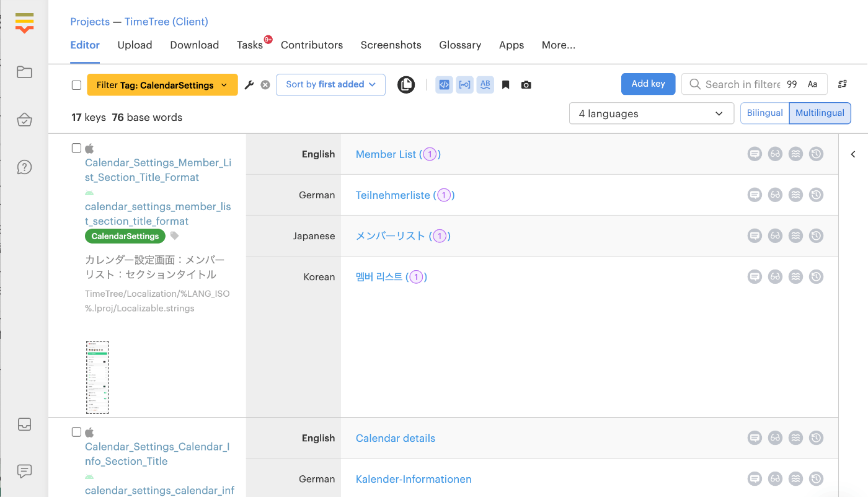This screenshot has height=497, width=868.
Task: Go to the Editor tab
Action: point(85,45)
